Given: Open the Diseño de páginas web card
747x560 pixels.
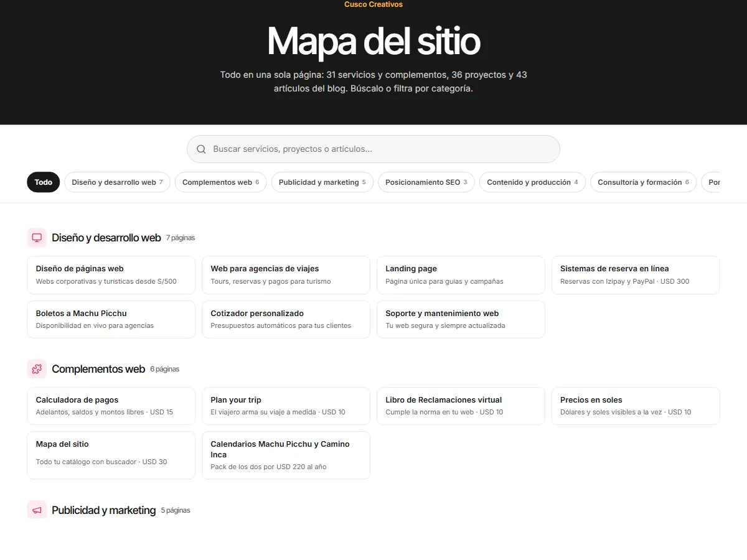Looking at the screenshot, I should pyautogui.click(x=111, y=275).
